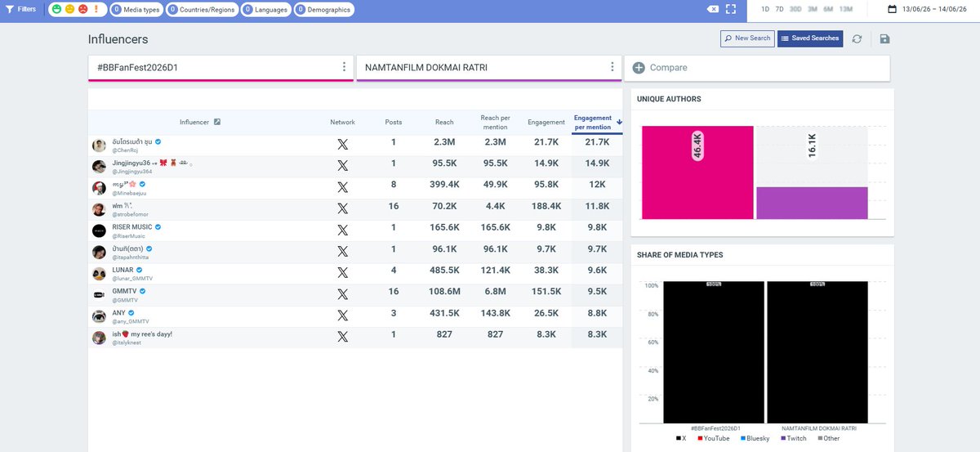Click the Compare label
980x452 pixels.
pos(668,68)
